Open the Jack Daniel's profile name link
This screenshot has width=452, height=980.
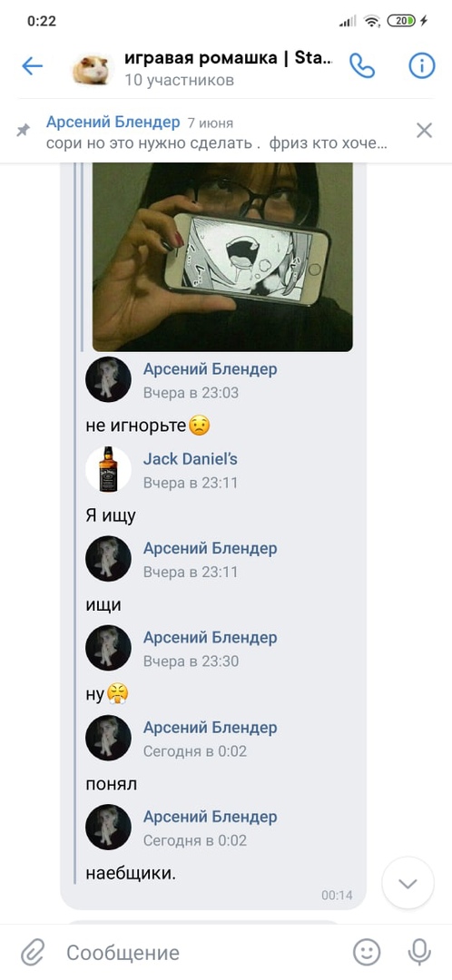190,459
